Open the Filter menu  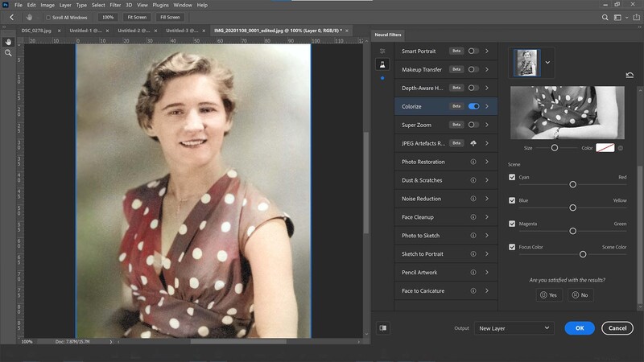pyautogui.click(x=115, y=5)
